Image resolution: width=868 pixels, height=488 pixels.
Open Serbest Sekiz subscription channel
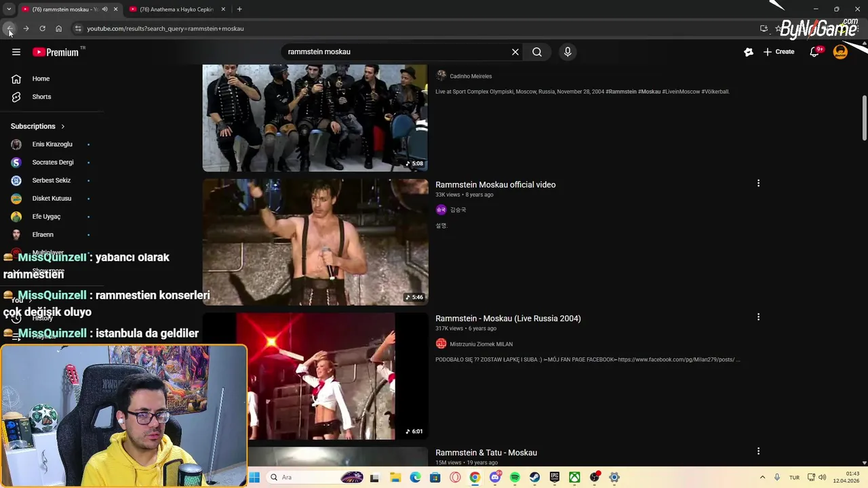point(52,180)
